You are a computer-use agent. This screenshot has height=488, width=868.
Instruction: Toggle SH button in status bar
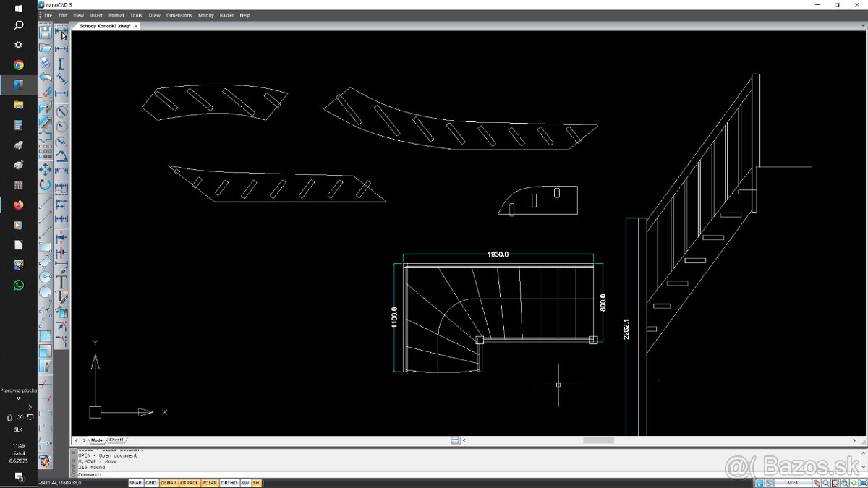pyautogui.click(x=256, y=482)
